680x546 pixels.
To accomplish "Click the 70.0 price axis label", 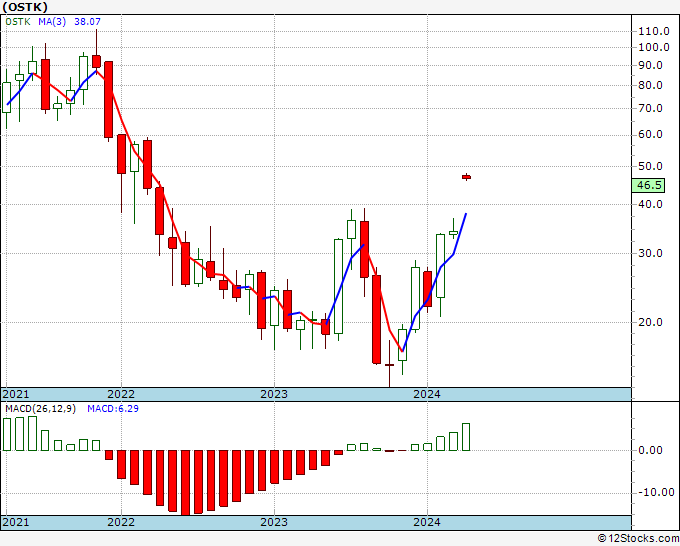I will pyautogui.click(x=650, y=108).
